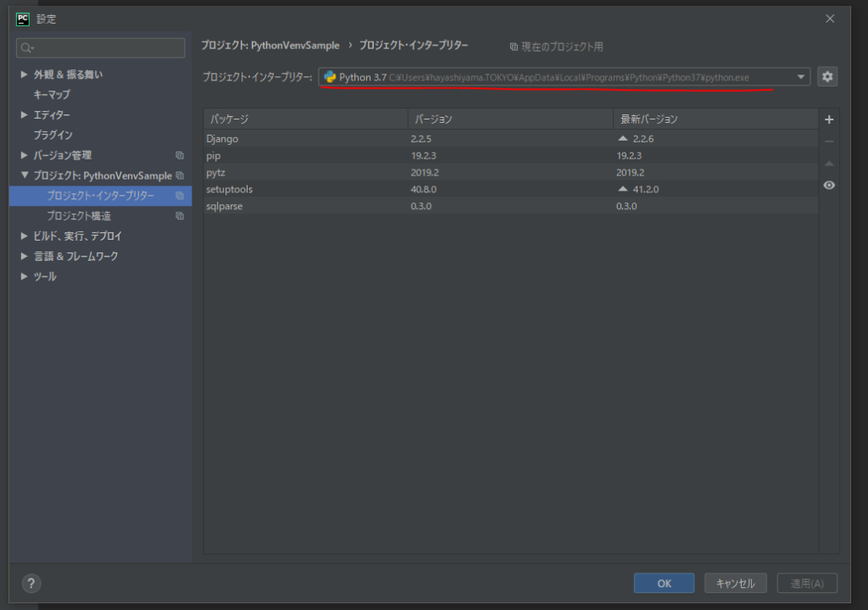Click the プロジェクト: PythonVenvSample breadcrumb
This screenshot has width=868, height=610.
coord(270,46)
